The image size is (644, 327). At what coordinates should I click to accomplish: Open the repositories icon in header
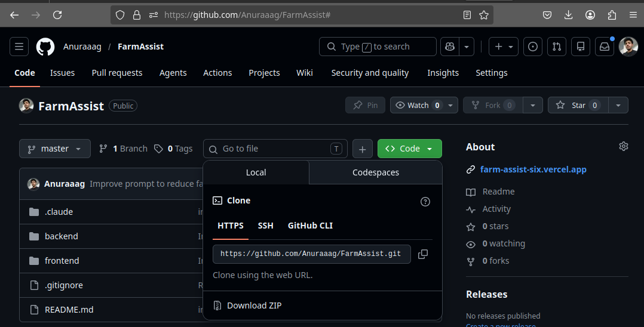coord(581,47)
